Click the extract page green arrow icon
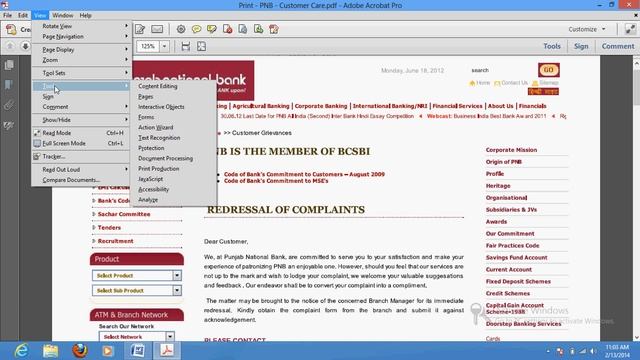640x360 pixels. [x=258, y=29]
